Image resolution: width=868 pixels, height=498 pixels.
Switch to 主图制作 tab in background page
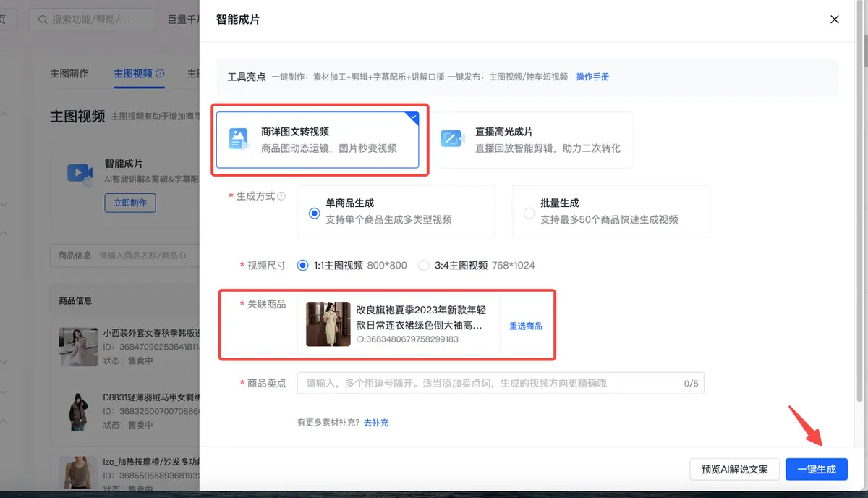(x=69, y=74)
